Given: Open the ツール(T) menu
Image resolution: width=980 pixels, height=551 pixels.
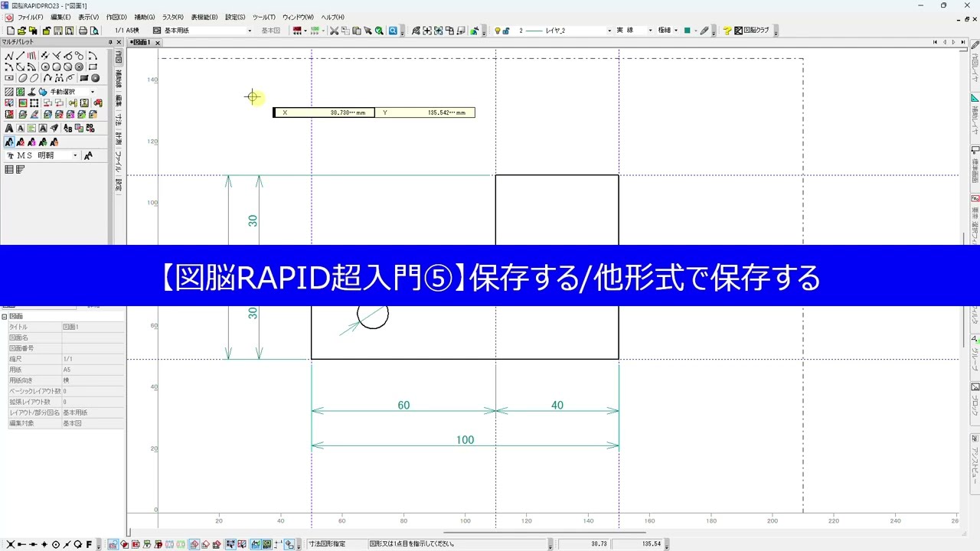Looking at the screenshot, I should pos(263,17).
